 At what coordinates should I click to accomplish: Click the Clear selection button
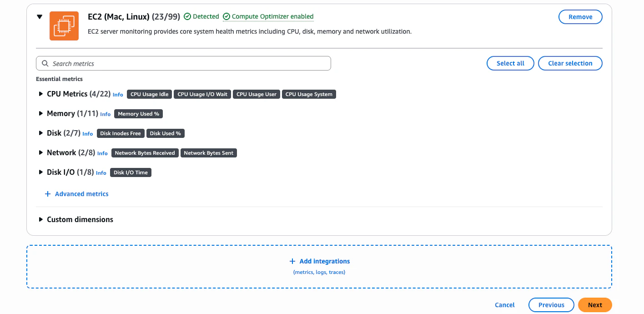click(570, 63)
